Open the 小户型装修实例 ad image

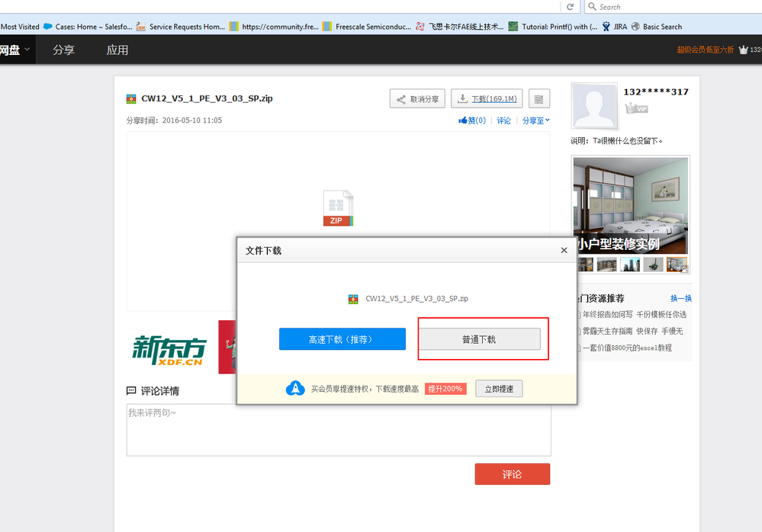pyautogui.click(x=631, y=205)
